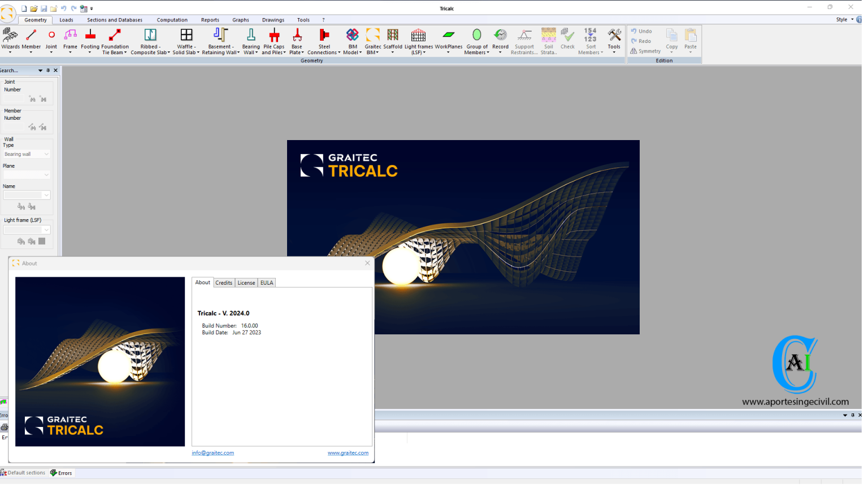Switch to the Credits tab
Image resolution: width=868 pixels, height=488 pixels.
pyautogui.click(x=223, y=282)
